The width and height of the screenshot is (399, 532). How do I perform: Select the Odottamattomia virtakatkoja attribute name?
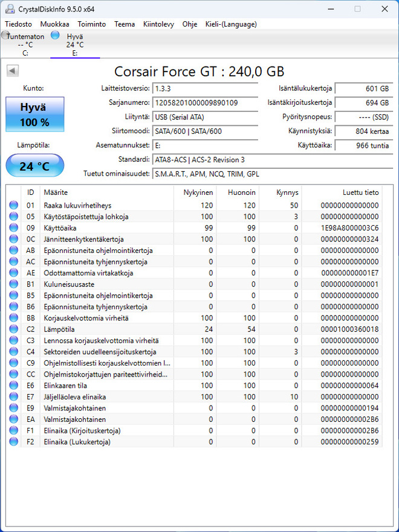tap(88, 273)
